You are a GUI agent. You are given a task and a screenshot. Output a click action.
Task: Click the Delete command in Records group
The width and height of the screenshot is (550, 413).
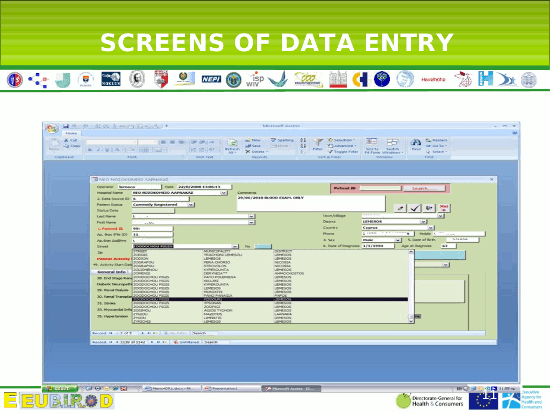257,152
